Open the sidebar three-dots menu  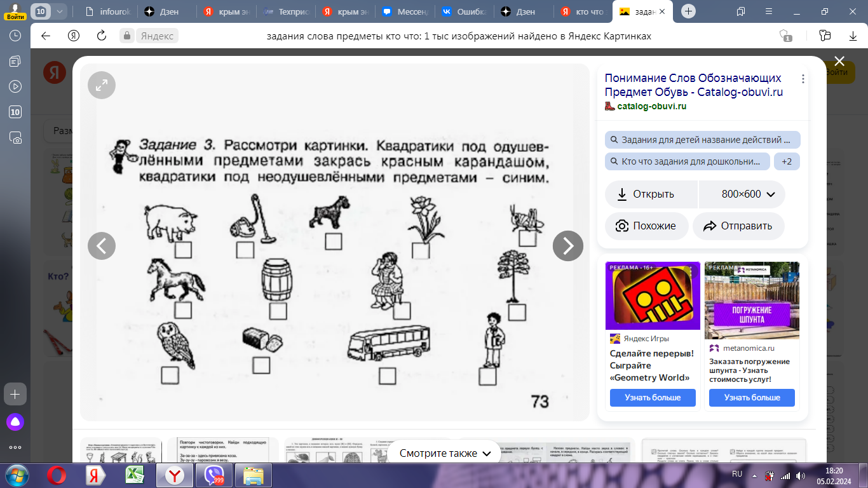[x=15, y=447]
